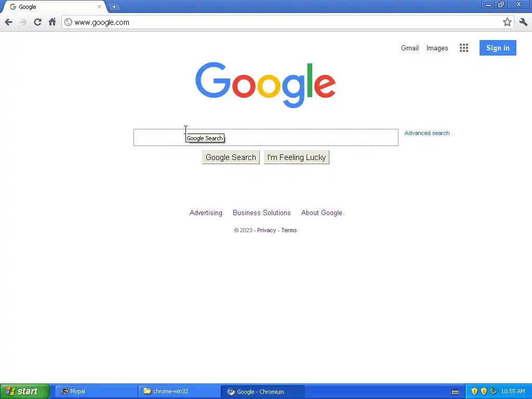532x399 pixels.
Task: Open Business Solutions link
Action: point(262,212)
